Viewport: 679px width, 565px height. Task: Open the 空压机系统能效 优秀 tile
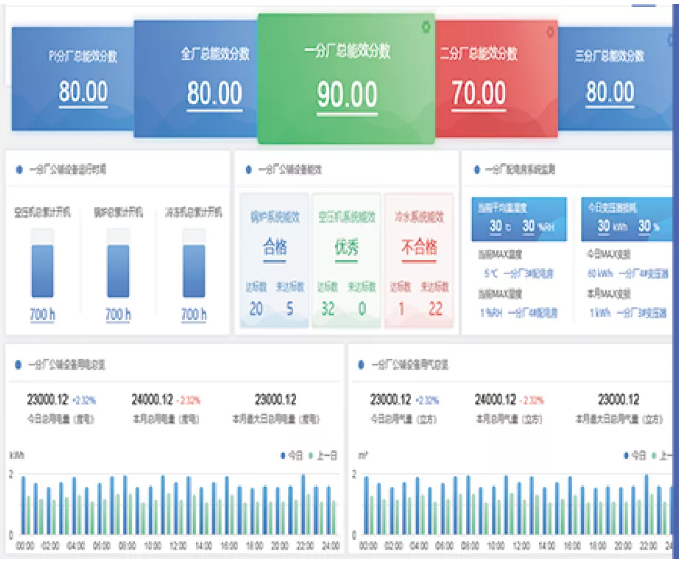pyautogui.click(x=346, y=260)
